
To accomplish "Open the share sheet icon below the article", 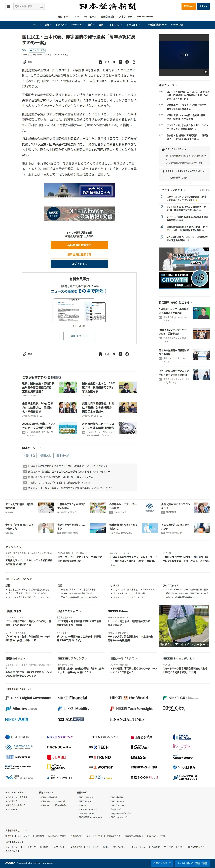I will click(x=134, y=354).
